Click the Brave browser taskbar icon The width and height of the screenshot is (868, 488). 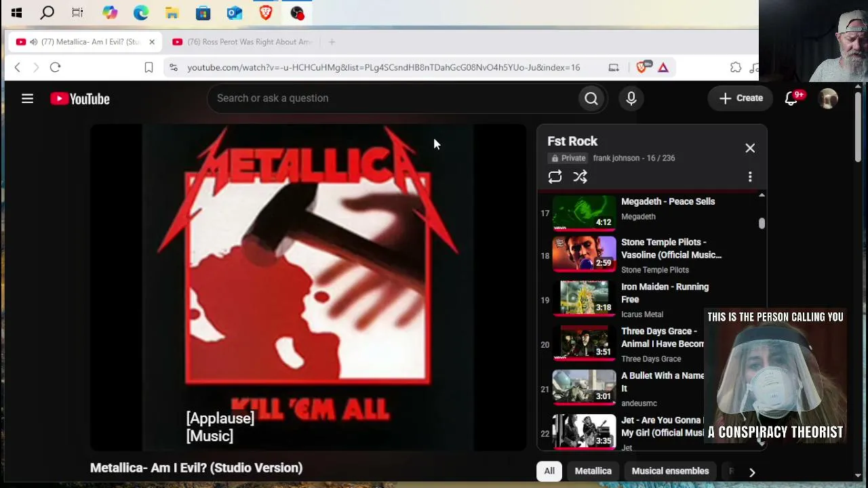coord(266,12)
